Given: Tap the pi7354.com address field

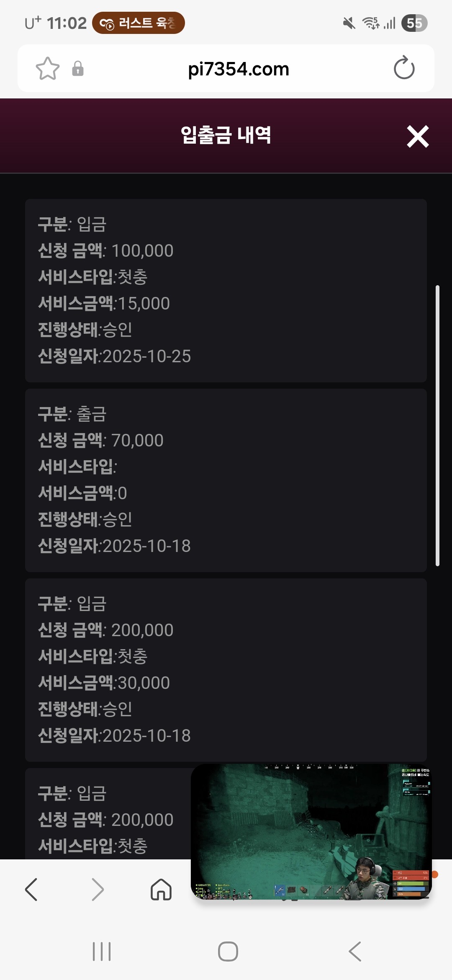Looking at the screenshot, I should [x=238, y=69].
